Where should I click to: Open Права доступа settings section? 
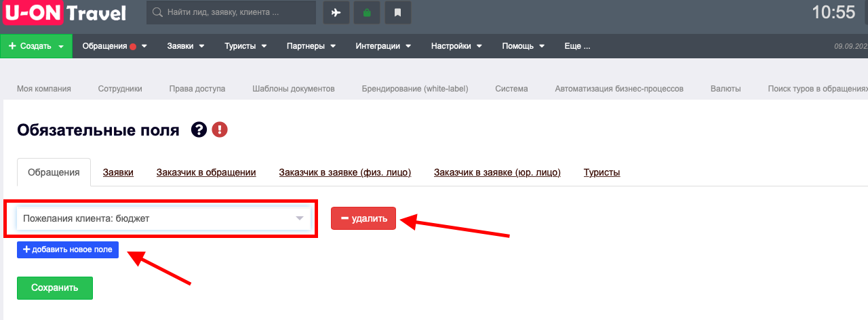[x=197, y=89]
